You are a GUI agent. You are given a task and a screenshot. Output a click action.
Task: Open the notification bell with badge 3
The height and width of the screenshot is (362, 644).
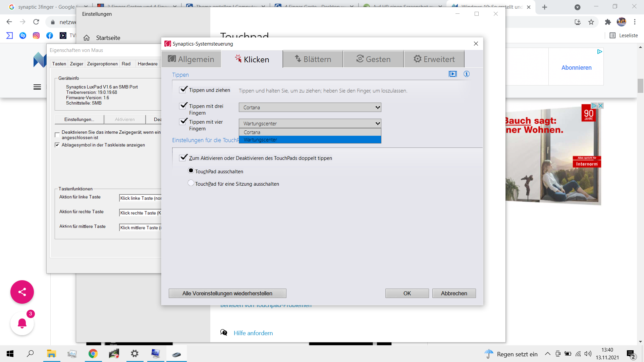[22, 323]
